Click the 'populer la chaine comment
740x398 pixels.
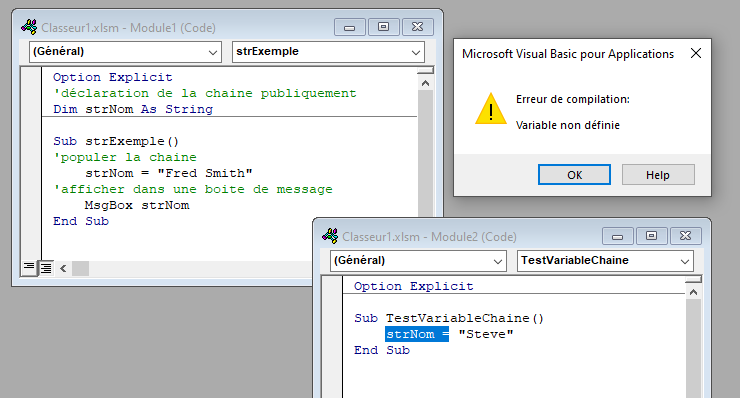[125, 158]
